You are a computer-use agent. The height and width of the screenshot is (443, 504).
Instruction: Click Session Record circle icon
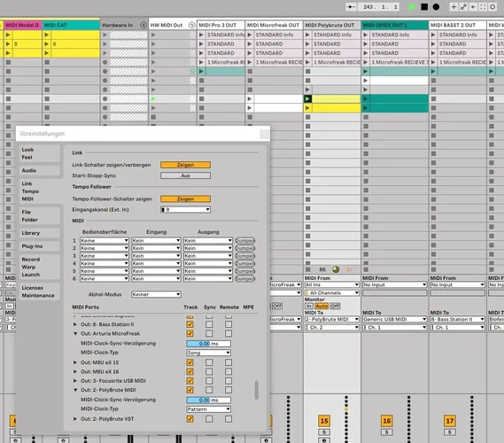click(492, 7)
